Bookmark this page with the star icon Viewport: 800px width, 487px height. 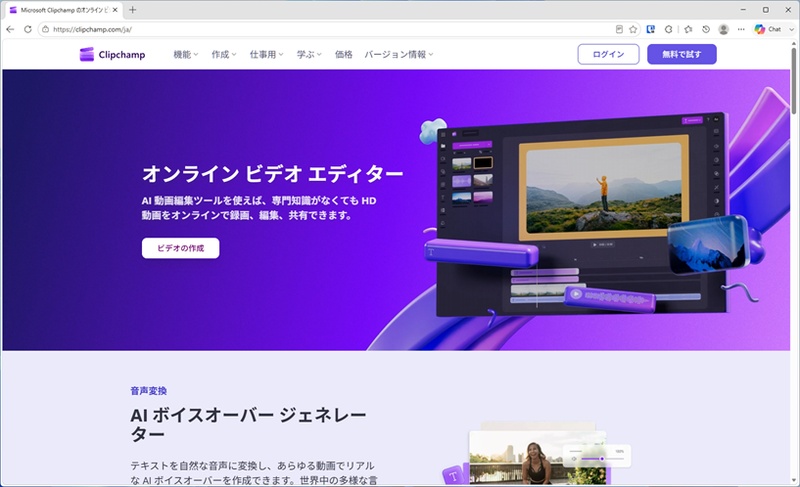point(633,30)
